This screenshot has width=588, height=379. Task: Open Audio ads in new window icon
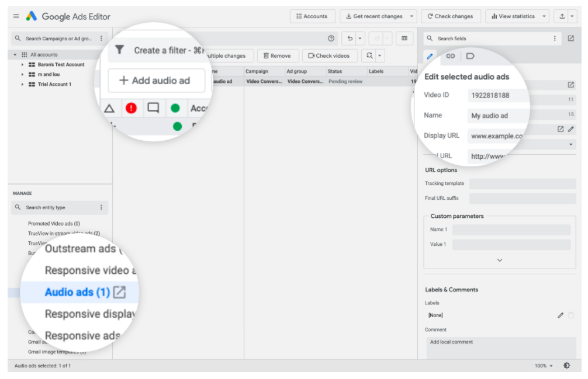[x=119, y=292]
